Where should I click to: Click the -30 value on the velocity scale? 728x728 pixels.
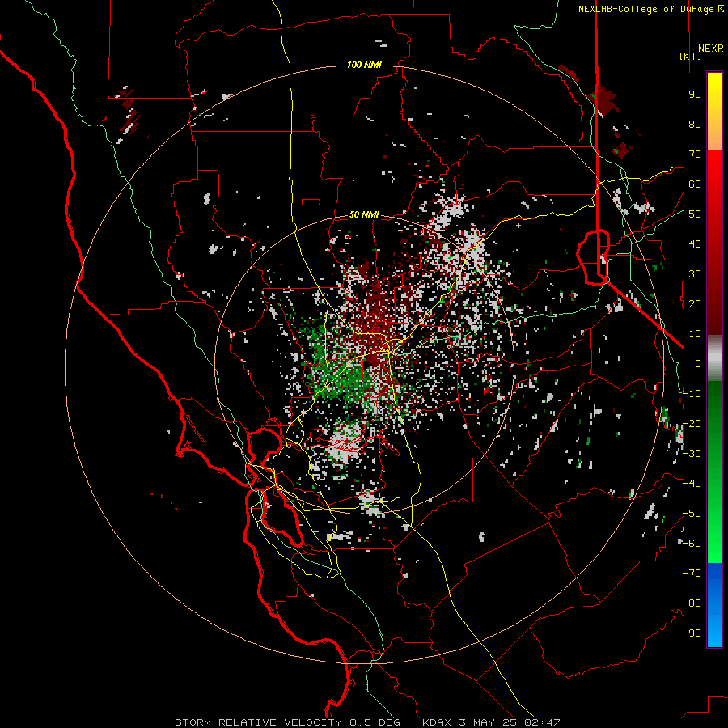pyautogui.click(x=692, y=454)
